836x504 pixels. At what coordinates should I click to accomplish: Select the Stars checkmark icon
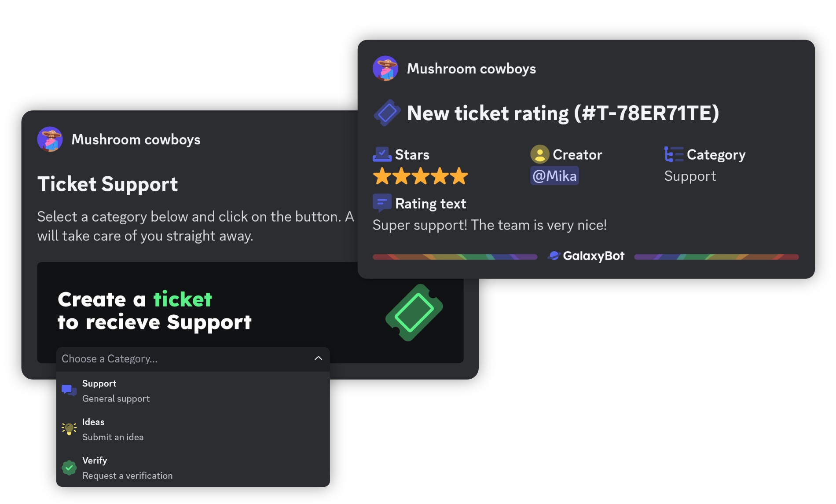pos(382,153)
